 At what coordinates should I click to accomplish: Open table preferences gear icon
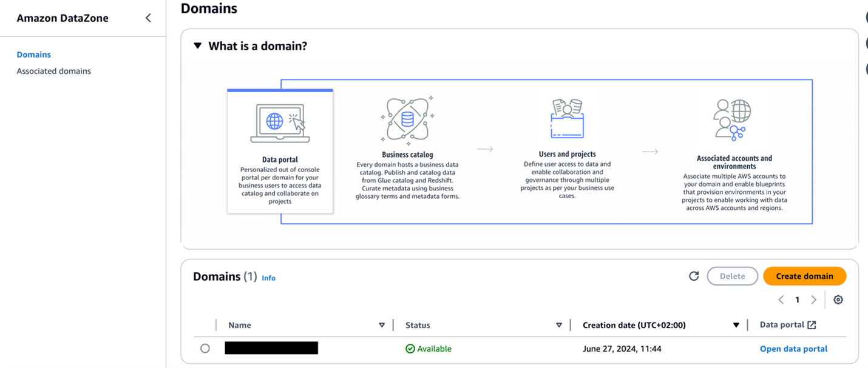click(838, 299)
